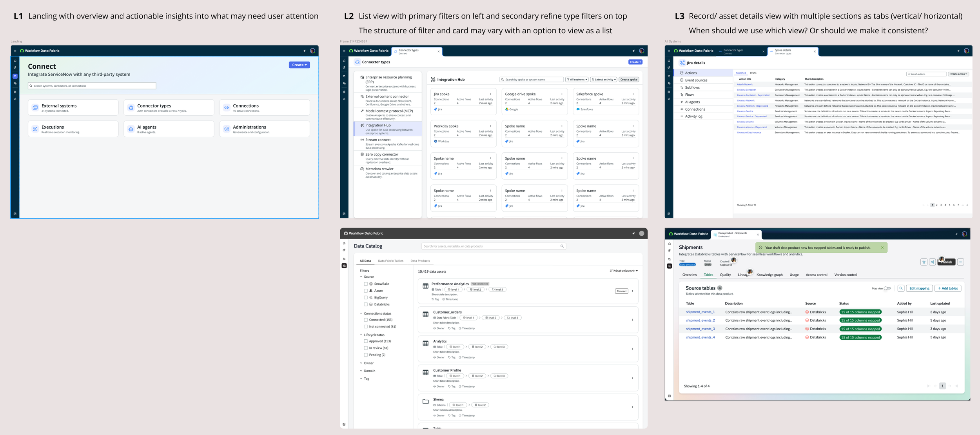Star the Shipments data product
This screenshot has width=980, height=435.
click(x=924, y=262)
